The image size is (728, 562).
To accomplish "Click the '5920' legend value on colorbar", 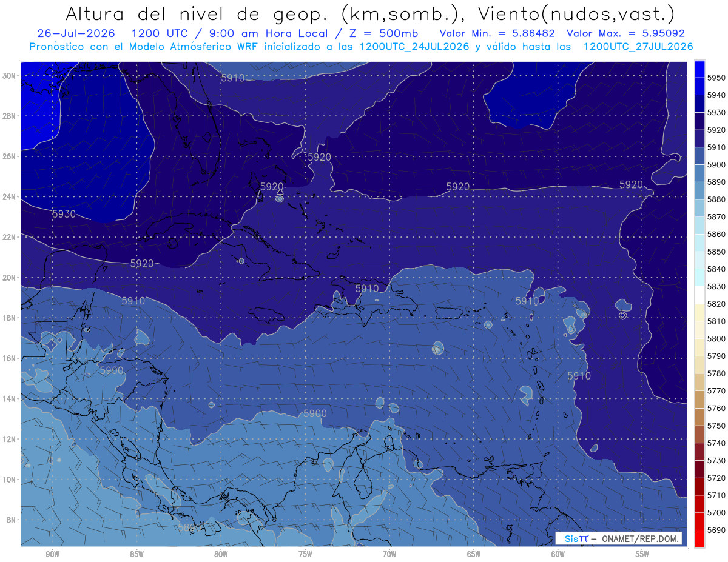I will coord(716,130).
